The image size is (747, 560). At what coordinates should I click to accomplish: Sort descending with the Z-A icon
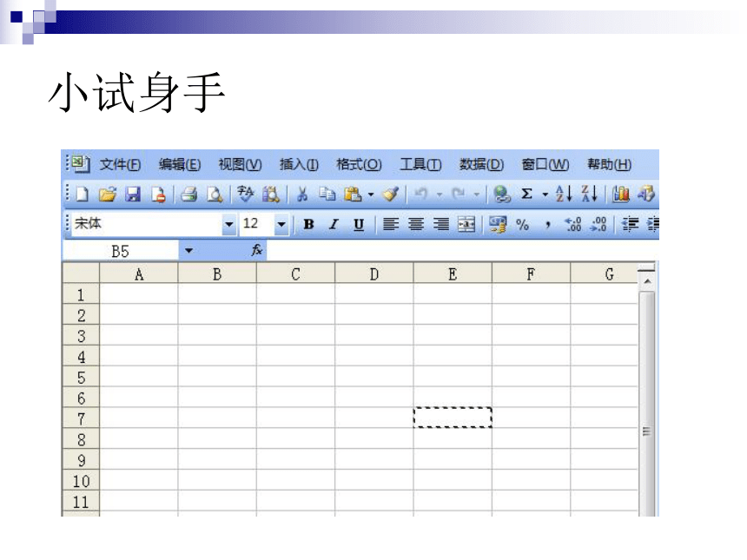click(x=589, y=194)
